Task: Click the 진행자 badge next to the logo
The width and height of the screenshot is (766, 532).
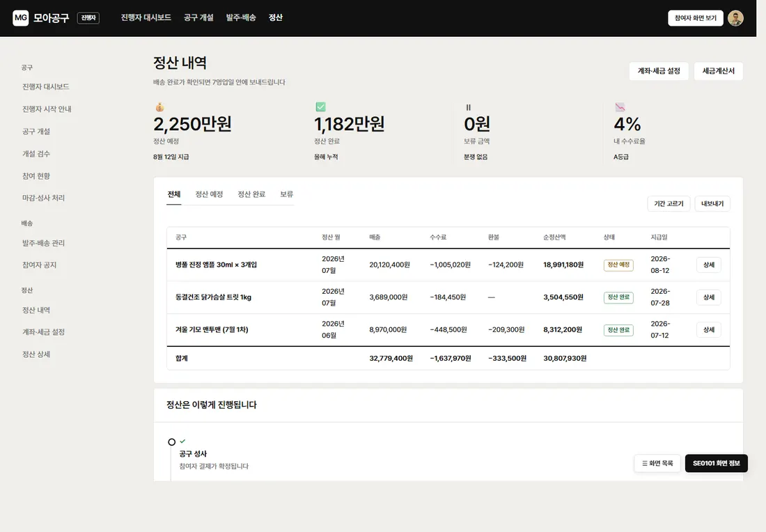Action: [x=88, y=18]
